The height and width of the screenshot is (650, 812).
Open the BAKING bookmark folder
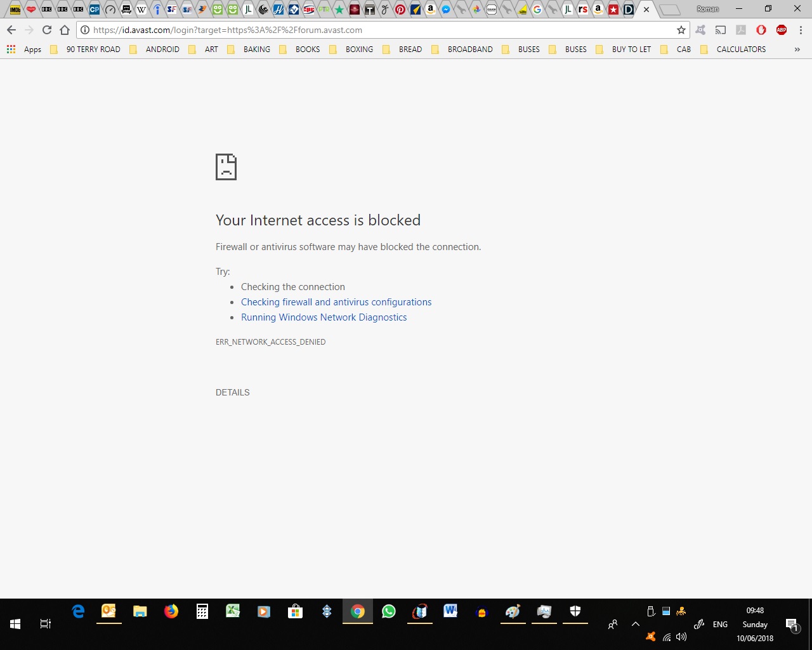pyautogui.click(x=249, y=49)
